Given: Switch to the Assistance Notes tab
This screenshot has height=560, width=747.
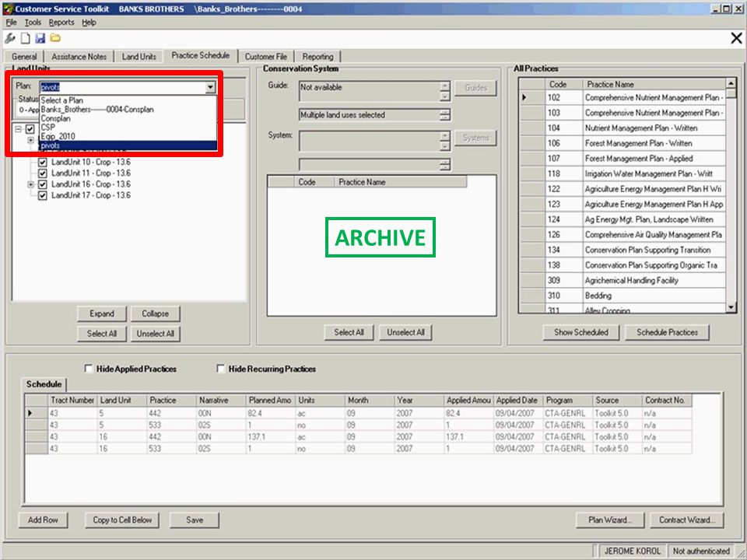Looking at the screenshot, I should pyautogui.click(x=79, y=56).
